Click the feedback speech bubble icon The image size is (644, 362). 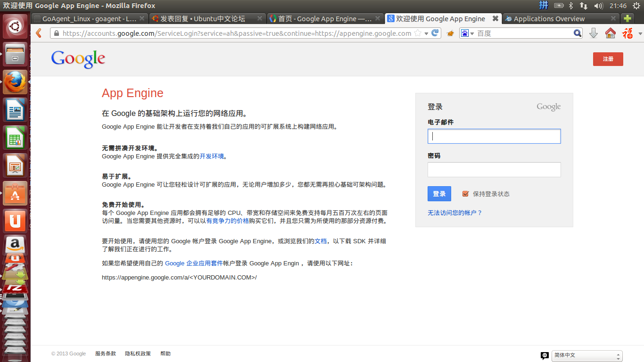point(545,355)
